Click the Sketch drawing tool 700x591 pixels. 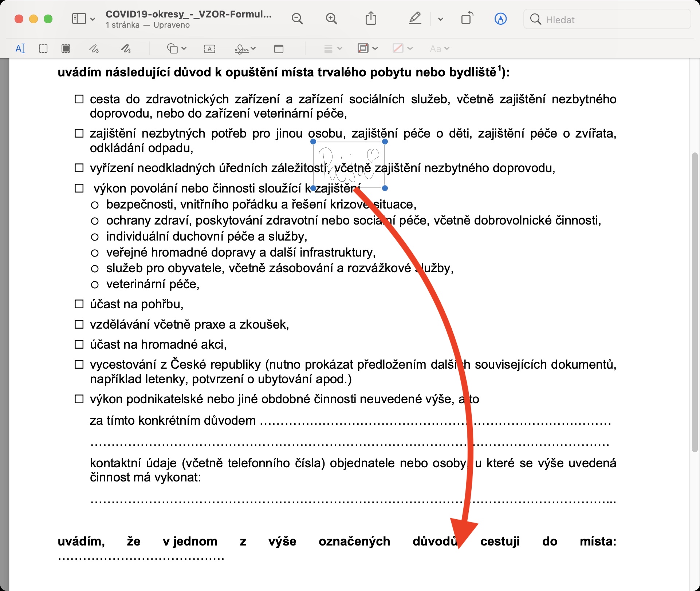tap(94, 48)
